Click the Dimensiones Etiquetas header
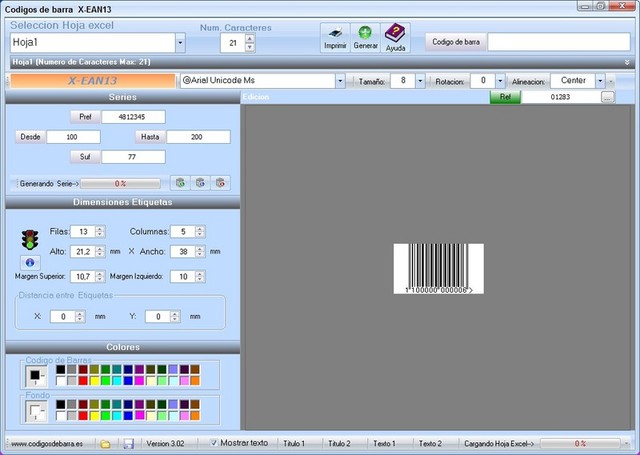Viewport: 640px width, 455px height. pyautogui.click(x=122, y=202)
